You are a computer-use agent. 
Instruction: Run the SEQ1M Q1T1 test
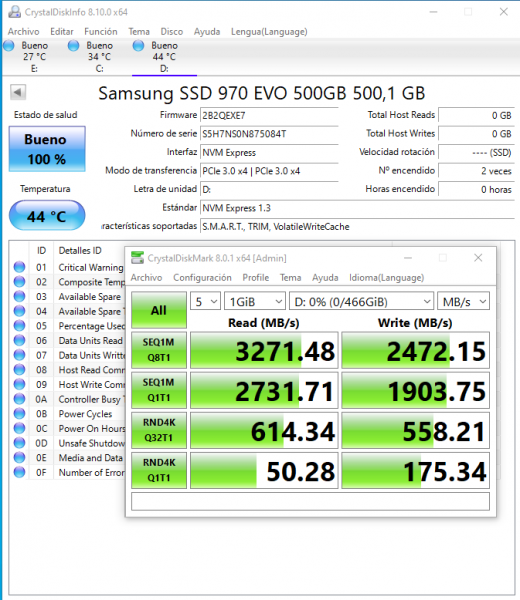click(x=159, y=390)
